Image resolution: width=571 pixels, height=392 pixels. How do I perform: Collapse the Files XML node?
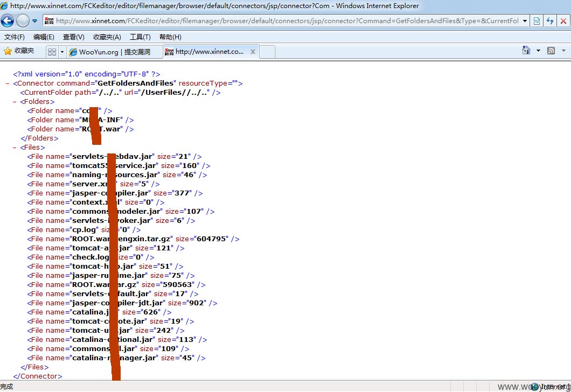coord(15,148)
